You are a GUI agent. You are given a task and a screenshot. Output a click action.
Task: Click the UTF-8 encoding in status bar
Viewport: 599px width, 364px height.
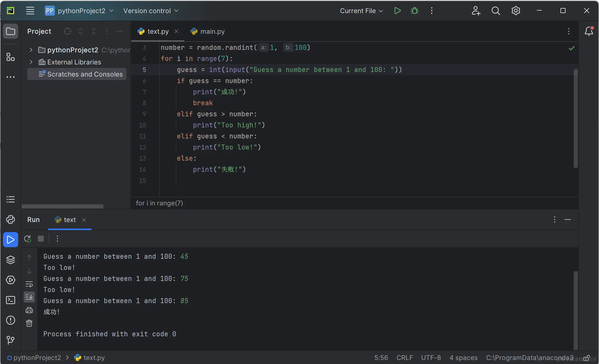[x=431, y=358]
